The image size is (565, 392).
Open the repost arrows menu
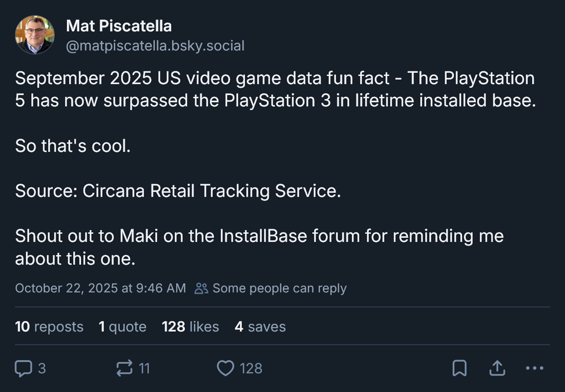click(x=124, y=368)
